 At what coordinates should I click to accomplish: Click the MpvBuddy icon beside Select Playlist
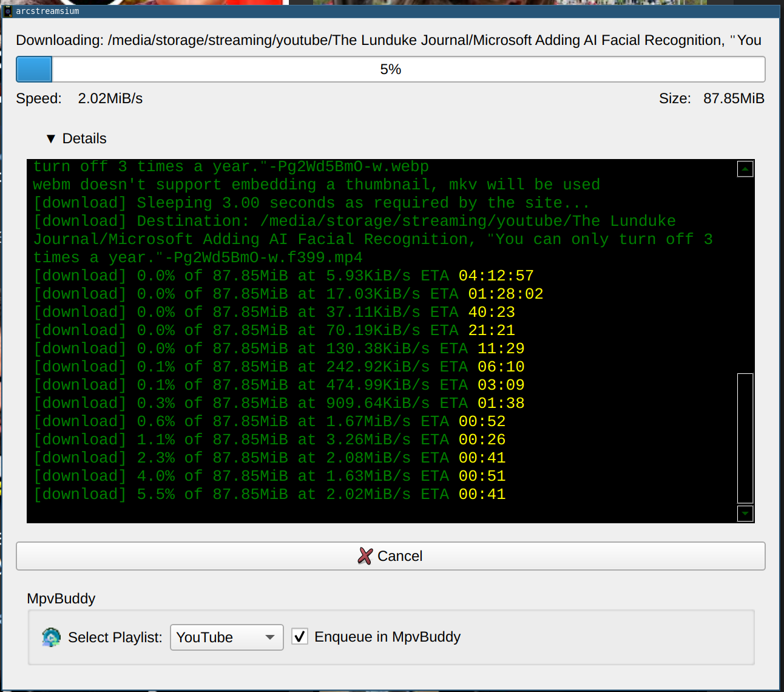[52, 637]
